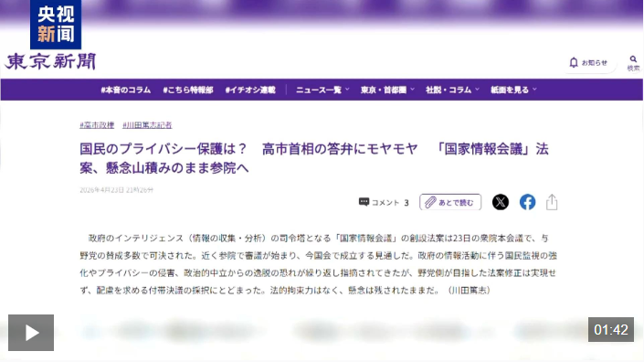644x362 pixels.
Task: Click the あとで読む button
Action: 450,202
